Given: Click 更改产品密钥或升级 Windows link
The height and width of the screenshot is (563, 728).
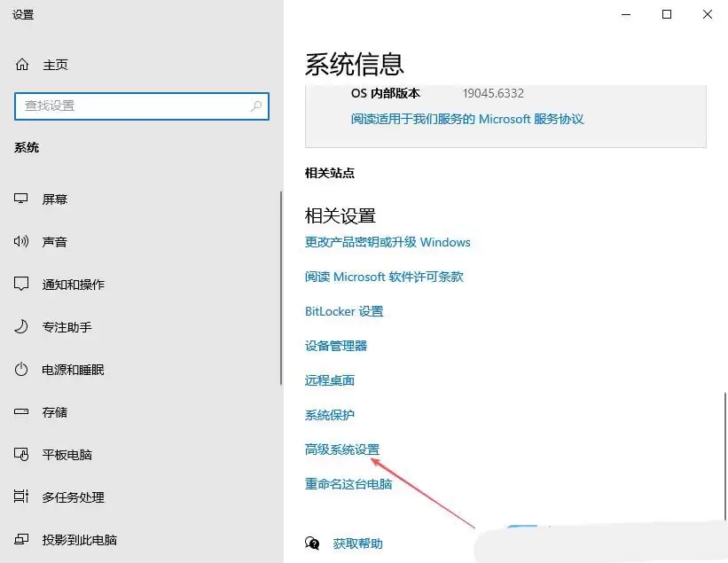Looking at the screenshot, I should tap(387, 241).
